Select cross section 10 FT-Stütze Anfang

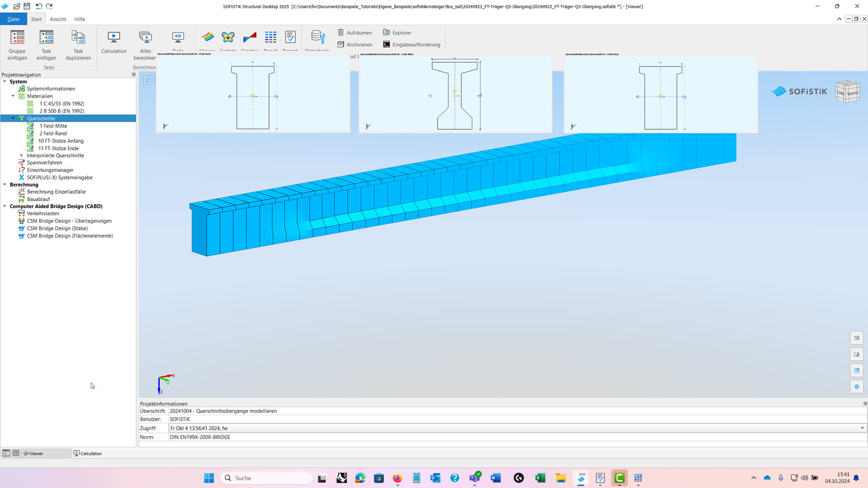pos(61,141)
